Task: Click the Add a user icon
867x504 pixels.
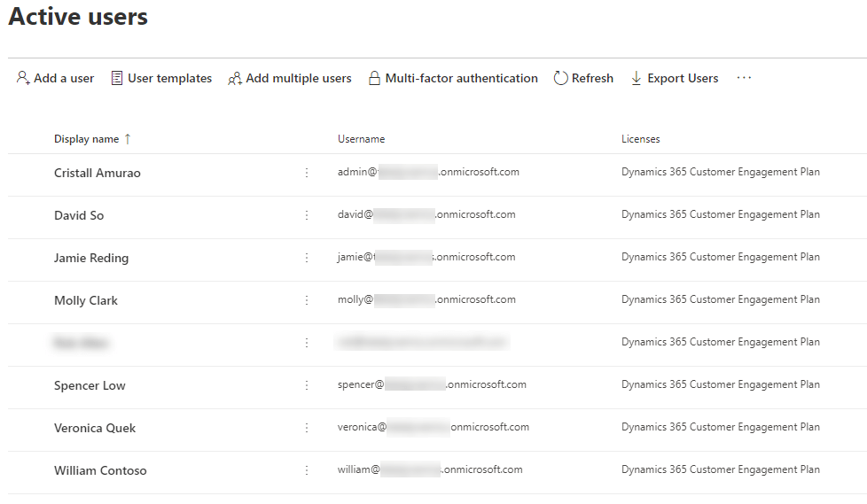Action: tap(23, 78)
